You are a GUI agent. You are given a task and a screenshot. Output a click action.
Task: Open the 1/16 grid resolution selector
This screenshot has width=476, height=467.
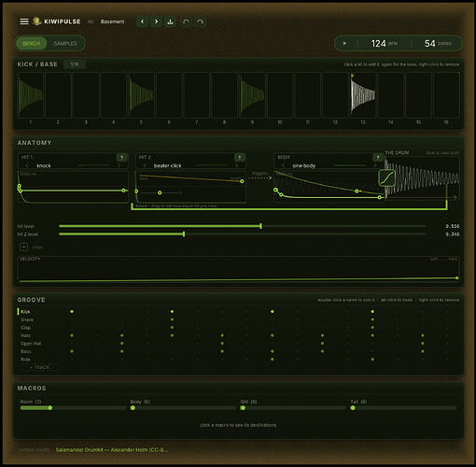(x=75, y=64)
